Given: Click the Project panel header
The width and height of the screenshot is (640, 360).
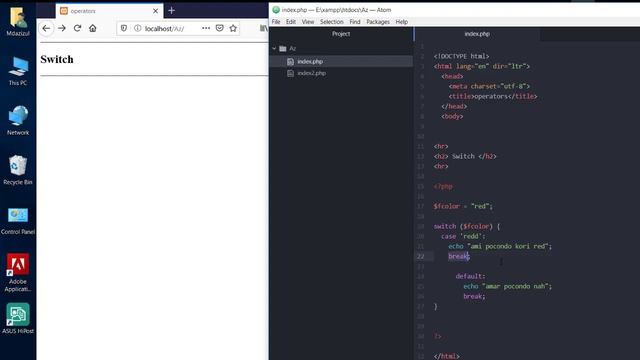Looking at the screenshot, I should (x=341, y=34).
